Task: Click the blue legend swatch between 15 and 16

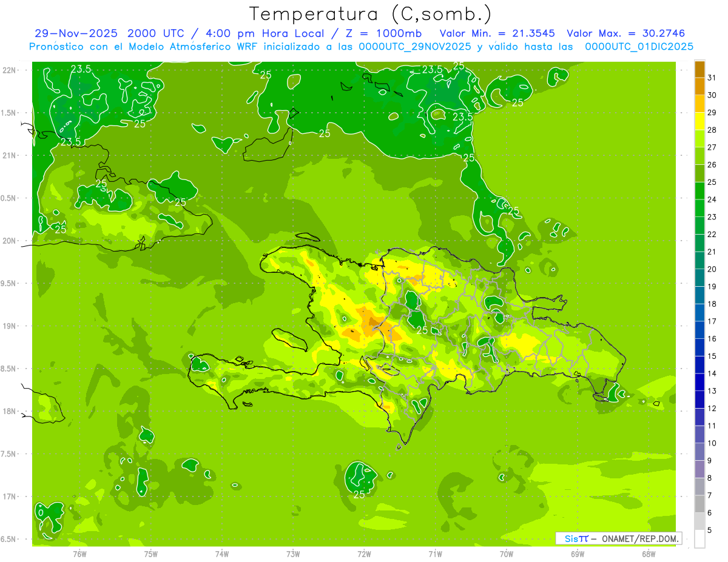Action: [x=699, y=347]
